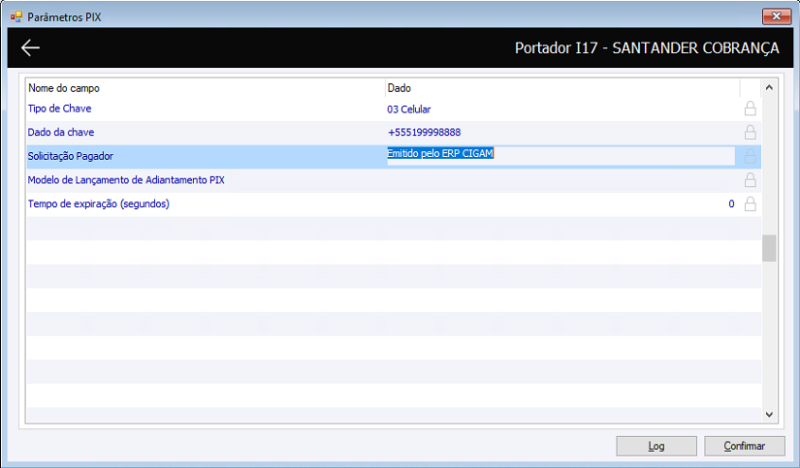Toggle lock on Modelo de Lançamento row

point(750,180)
